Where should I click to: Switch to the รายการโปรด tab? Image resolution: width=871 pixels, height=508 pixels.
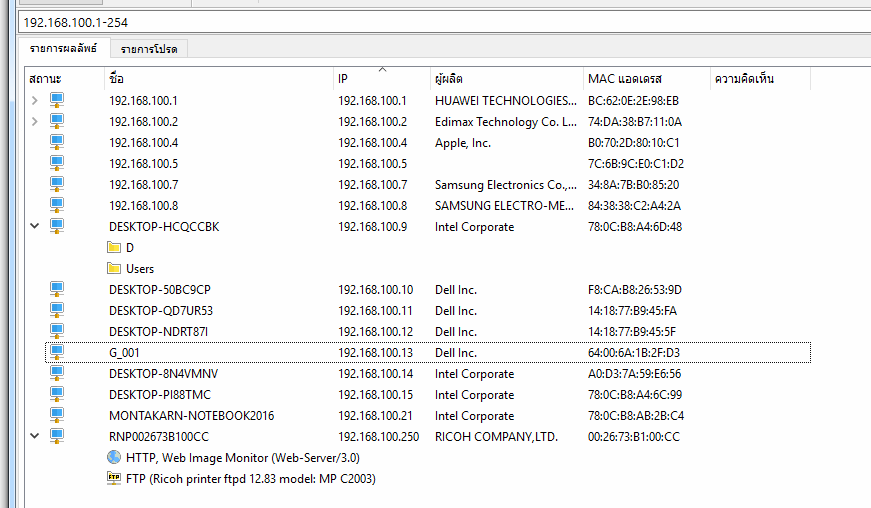click(149, 48)
